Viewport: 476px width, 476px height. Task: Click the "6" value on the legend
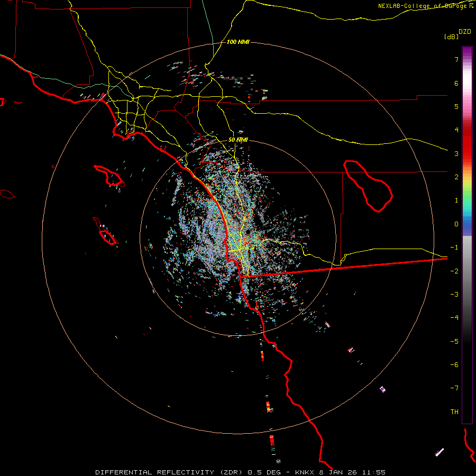point(456,83)
